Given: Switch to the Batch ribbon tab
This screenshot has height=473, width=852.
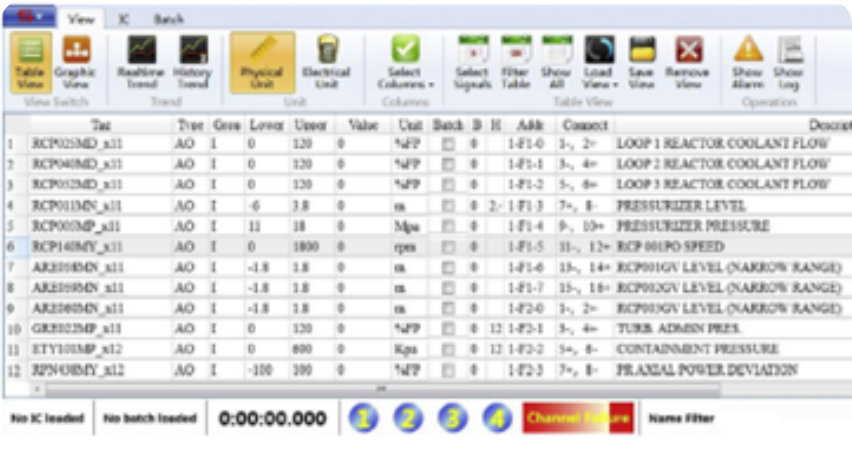Looking at the screenshot, I should pos(168,19).
